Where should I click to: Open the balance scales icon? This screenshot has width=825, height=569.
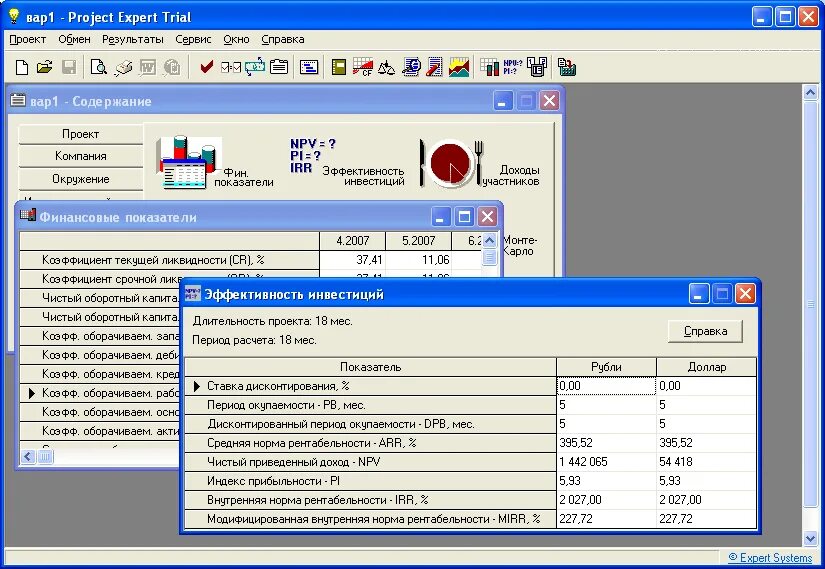click(387, 67)
